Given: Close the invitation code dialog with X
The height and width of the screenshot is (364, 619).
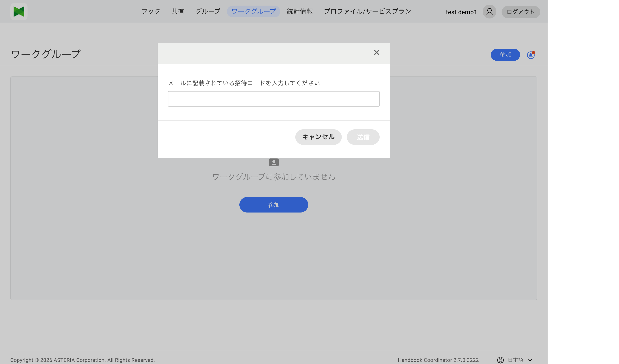Looking at the screenshot, I should coord(376,52).
